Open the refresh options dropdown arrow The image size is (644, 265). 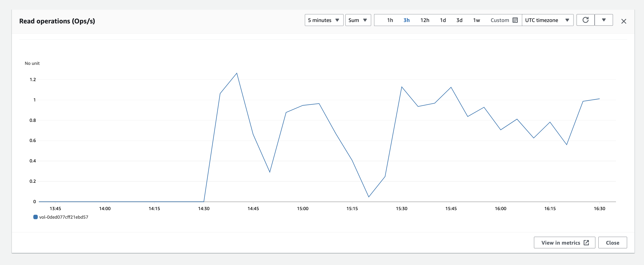point(603,20)
